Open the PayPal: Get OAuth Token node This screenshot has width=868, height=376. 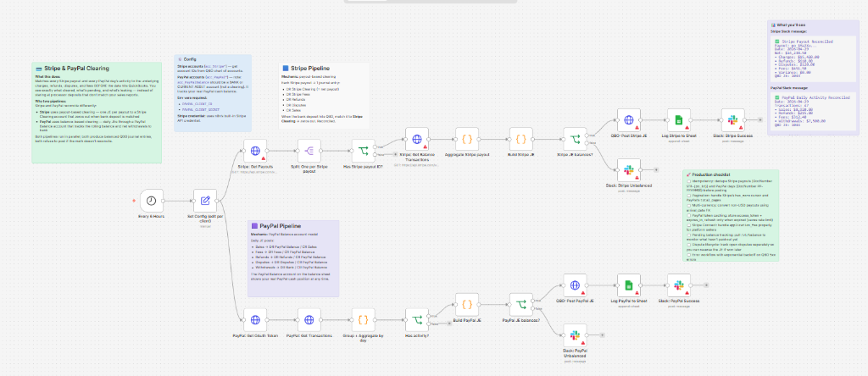255,319
